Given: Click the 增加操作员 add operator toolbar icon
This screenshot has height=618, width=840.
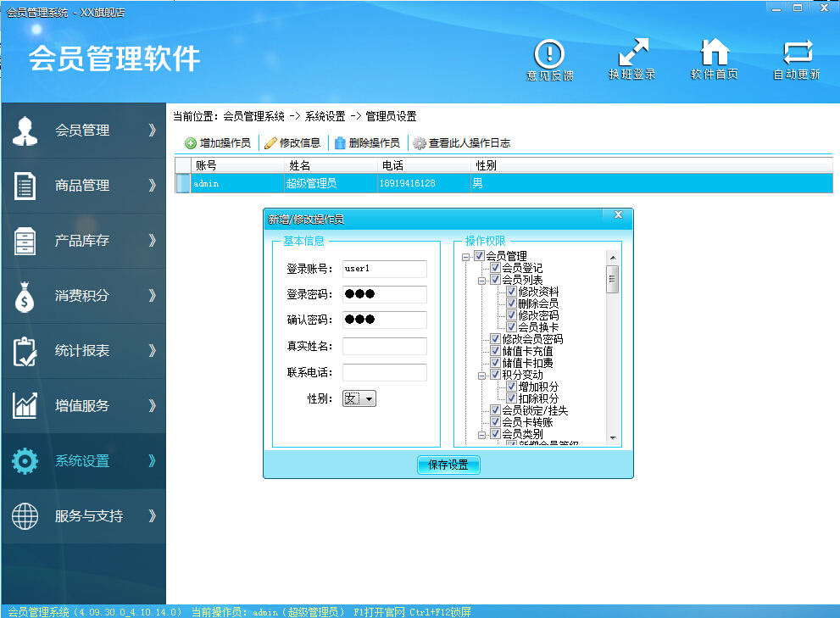Looking at the screenshot, I should click(191, 143).
